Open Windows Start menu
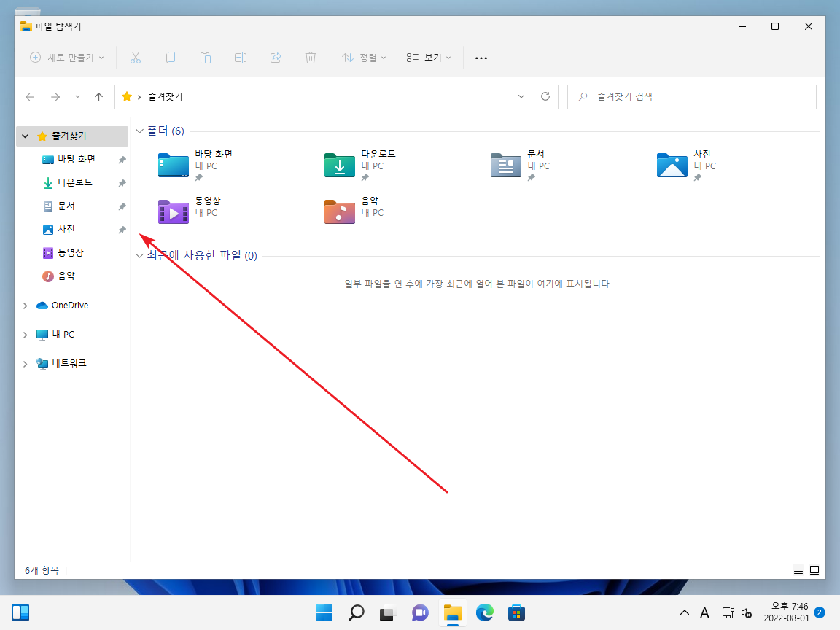Viewport: 840px width, 630px height. click(x=324, y=612)
